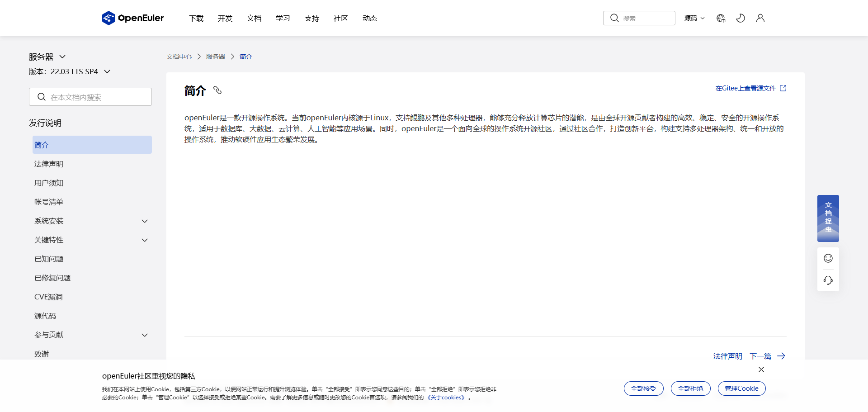Click the next-article arrow icon
The width and height of the screenshot is (868, 412).
pyautogui.click(x=781, y=356)
